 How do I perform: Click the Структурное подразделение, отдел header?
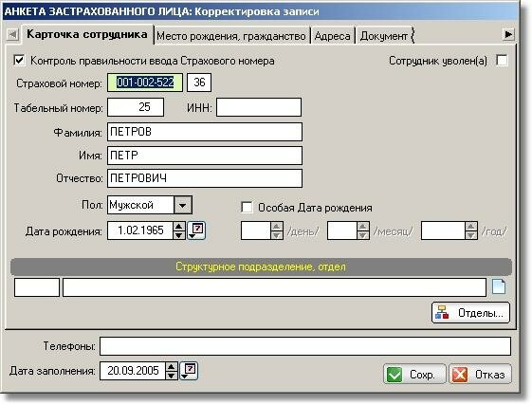(x=261, y=267)
